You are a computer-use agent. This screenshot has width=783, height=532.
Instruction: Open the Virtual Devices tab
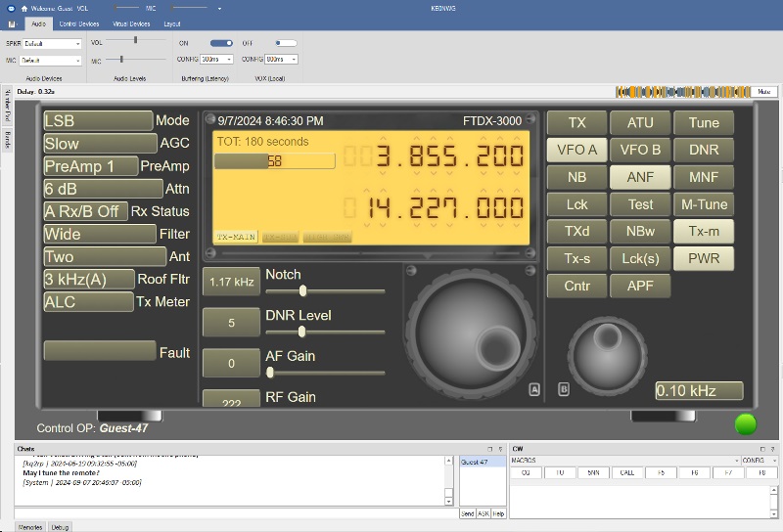[131, 23]
